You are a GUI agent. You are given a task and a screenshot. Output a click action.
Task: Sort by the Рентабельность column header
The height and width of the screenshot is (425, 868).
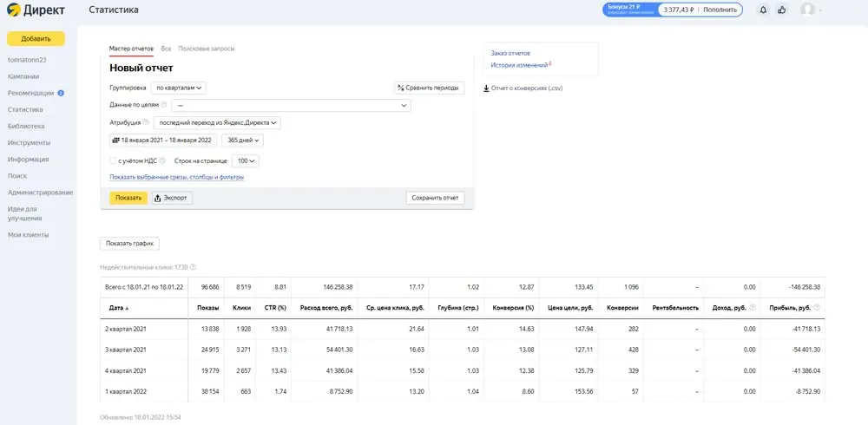[676, 308]
